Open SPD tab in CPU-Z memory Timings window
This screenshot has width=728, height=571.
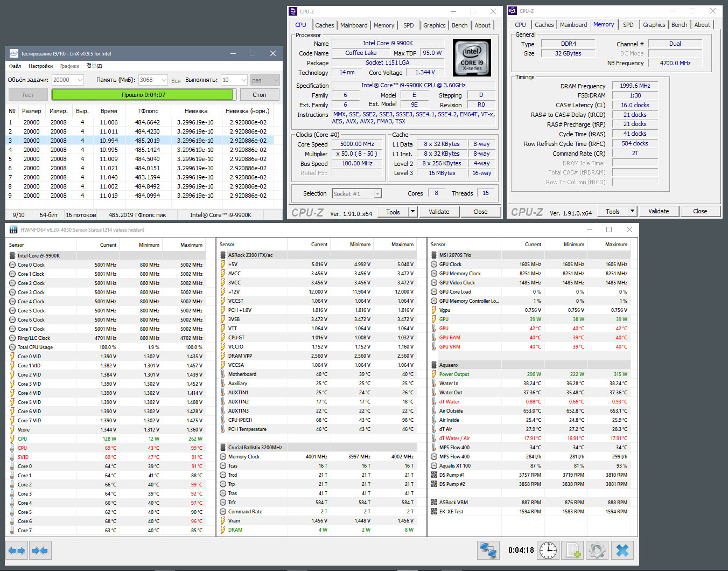pyautogui.click(x=628, y=25)
